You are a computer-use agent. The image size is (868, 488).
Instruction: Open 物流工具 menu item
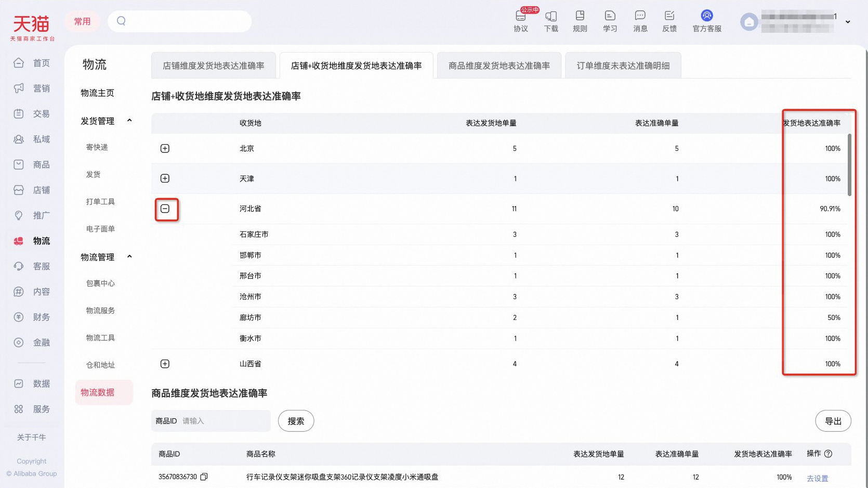tap(100, 338)
